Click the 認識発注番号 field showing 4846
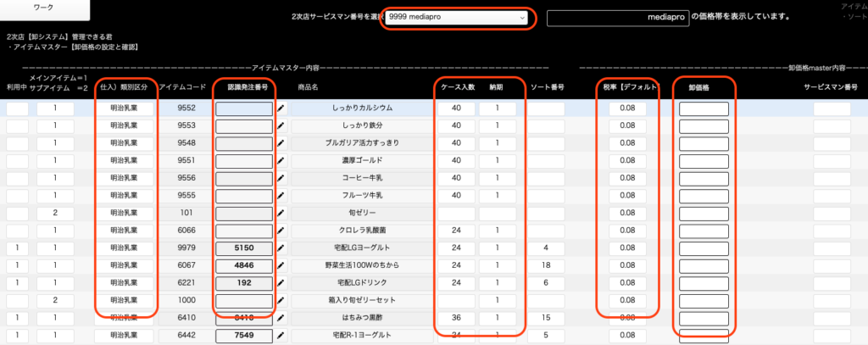This screenshot has width=868, height=345. click(243, 266)
